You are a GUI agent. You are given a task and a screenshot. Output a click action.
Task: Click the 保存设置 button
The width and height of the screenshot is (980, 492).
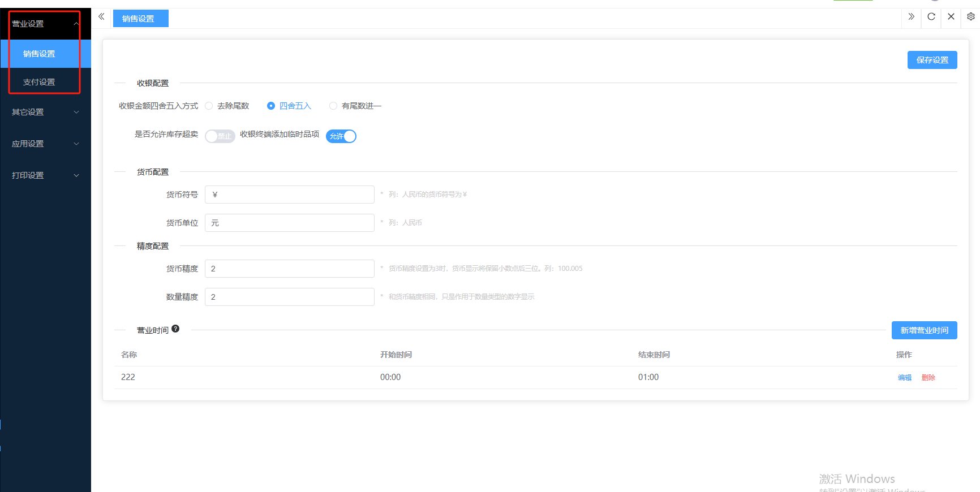932,60
